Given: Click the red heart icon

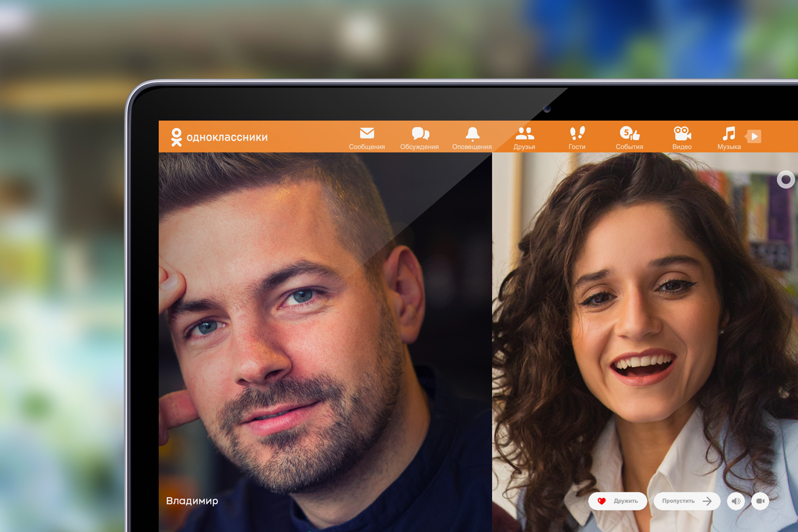Looking at the screenshot, I should (602, 501).
